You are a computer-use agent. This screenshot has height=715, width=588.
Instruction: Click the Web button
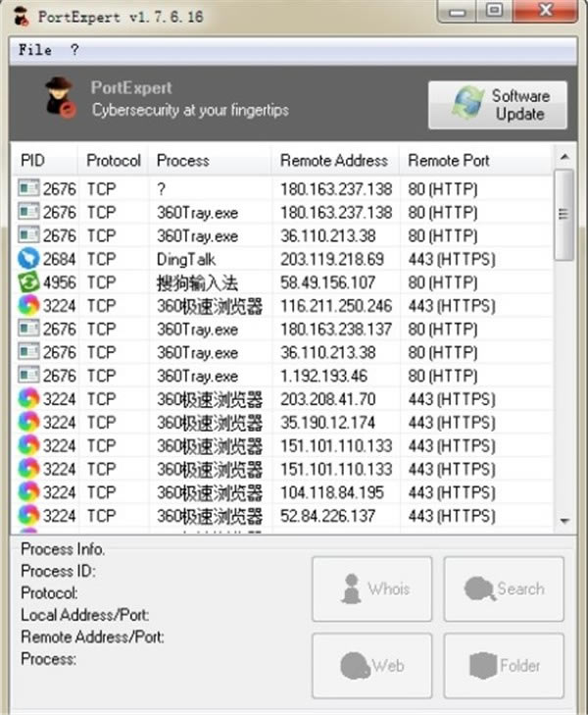371,665
